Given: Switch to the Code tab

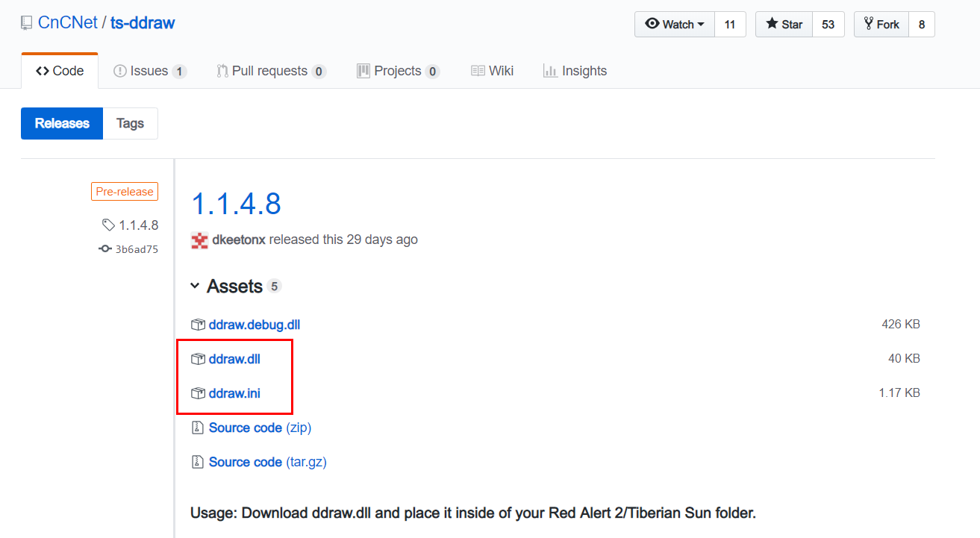Looking at the screenshot, I should 60,71.
